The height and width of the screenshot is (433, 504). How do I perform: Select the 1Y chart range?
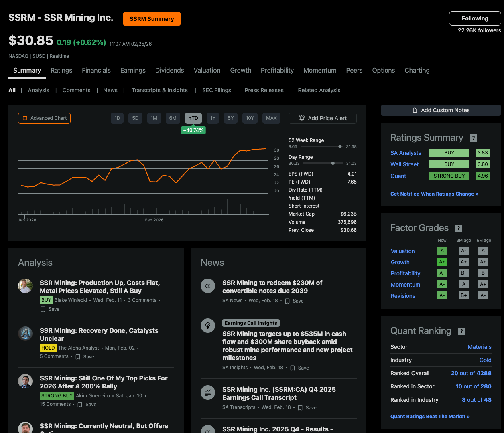pyautogui.click(x=213, y=118)
